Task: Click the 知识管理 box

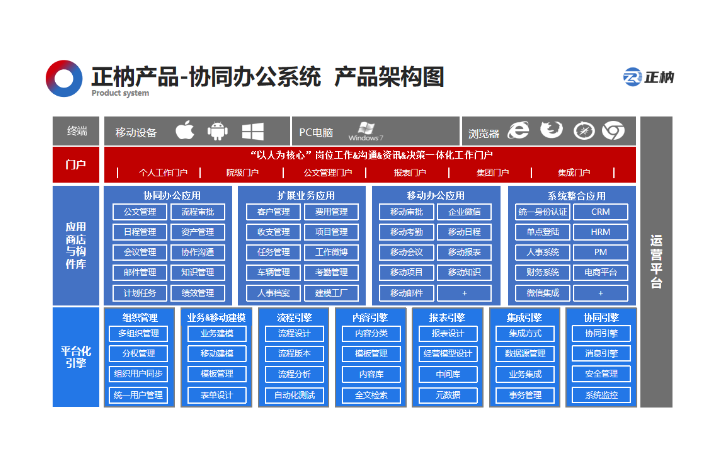Action: tap(198, 272)
